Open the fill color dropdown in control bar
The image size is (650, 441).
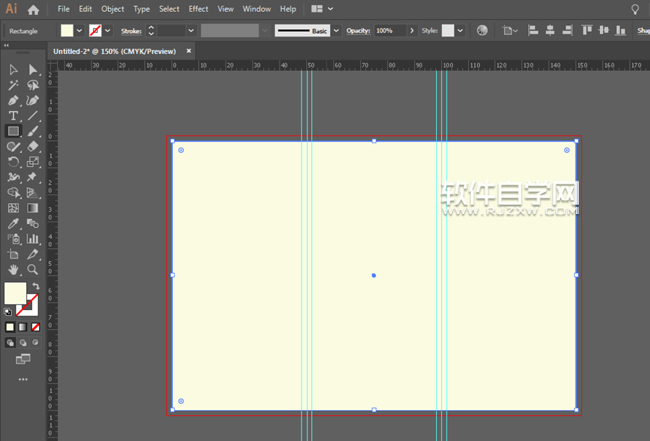point(81,31)
